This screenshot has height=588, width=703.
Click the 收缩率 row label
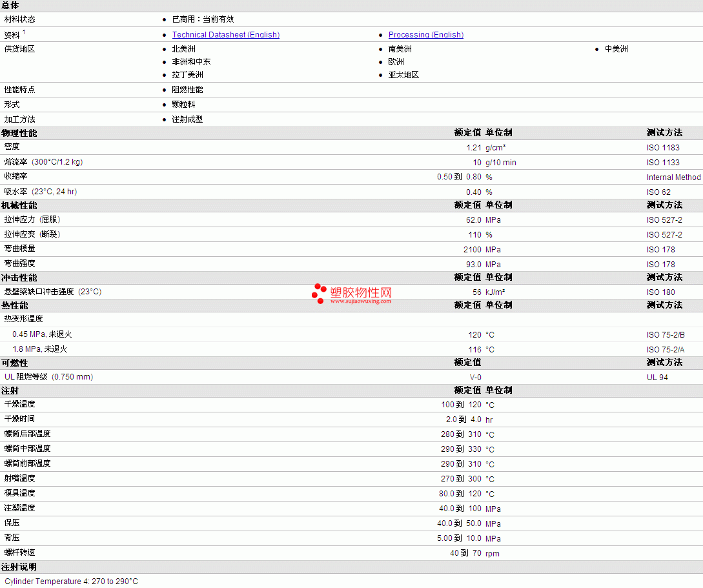(x=15, y=177)
